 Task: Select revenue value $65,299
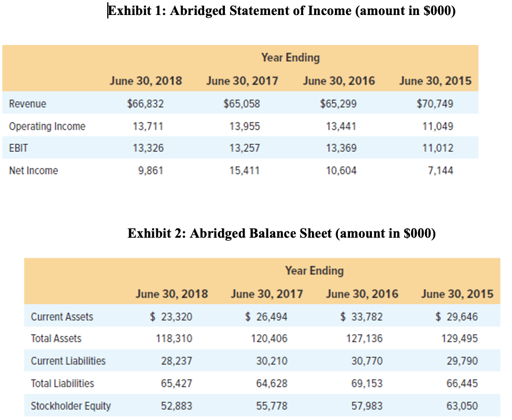tap(338, 104)
